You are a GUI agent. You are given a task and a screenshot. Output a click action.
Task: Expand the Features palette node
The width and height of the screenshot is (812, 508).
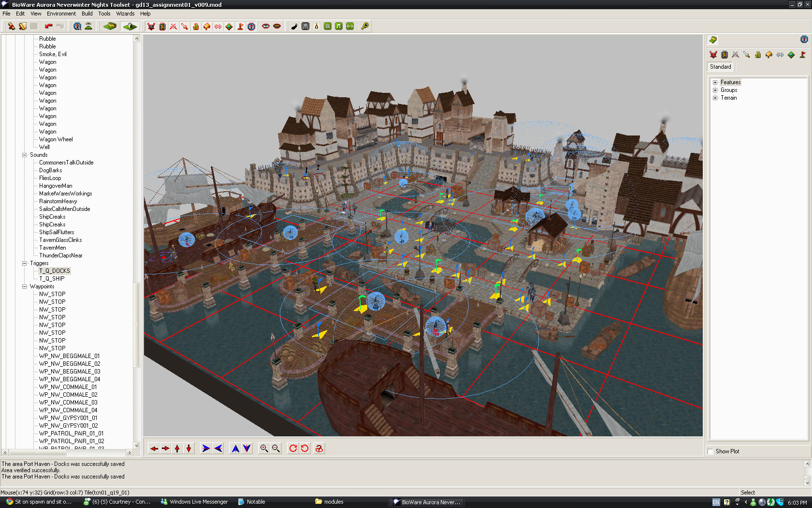click(x=715, y=82)
